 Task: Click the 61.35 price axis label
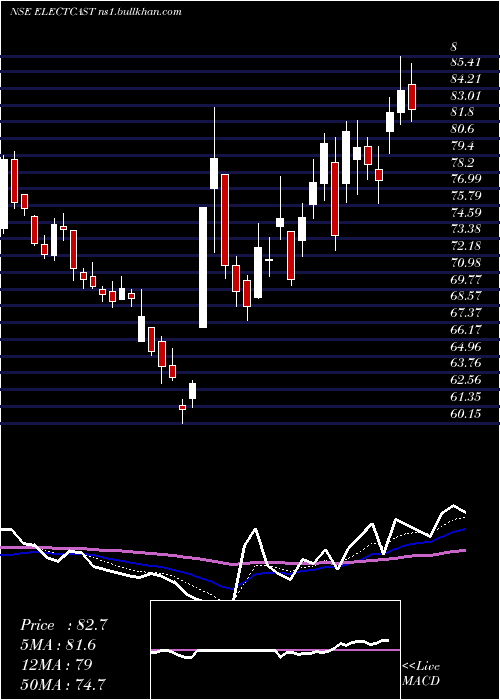[466, 396]
